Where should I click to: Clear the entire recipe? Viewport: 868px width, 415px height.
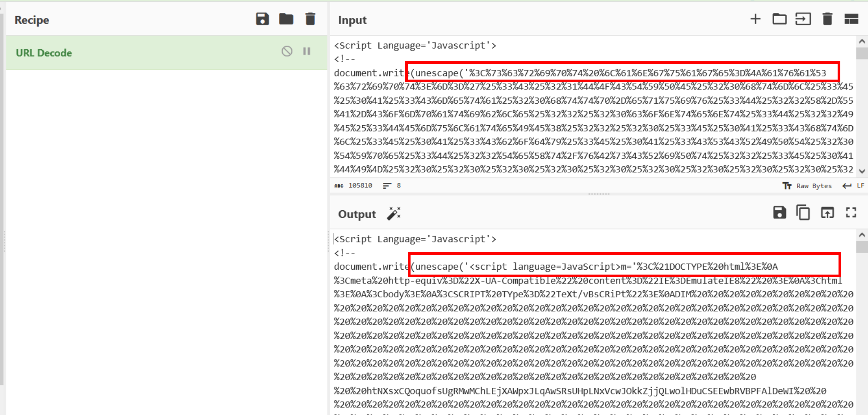click(x=310, y=19)
